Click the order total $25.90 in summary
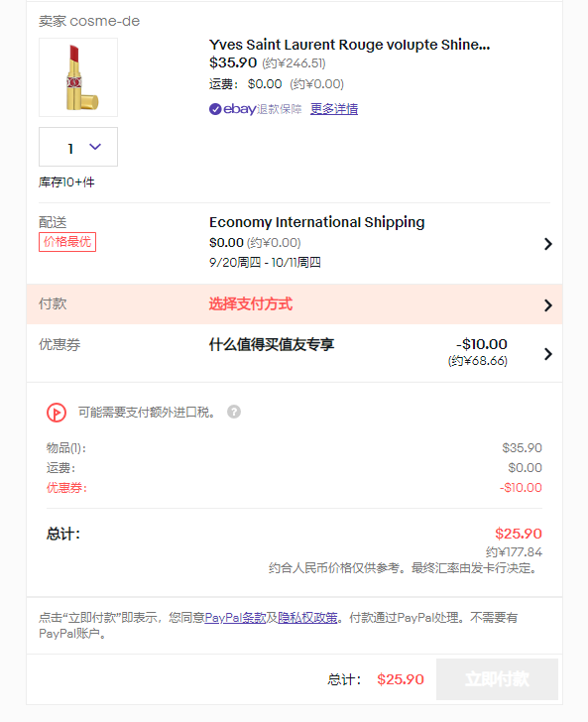This screenshot has height=722, width=588. [519, 534]
